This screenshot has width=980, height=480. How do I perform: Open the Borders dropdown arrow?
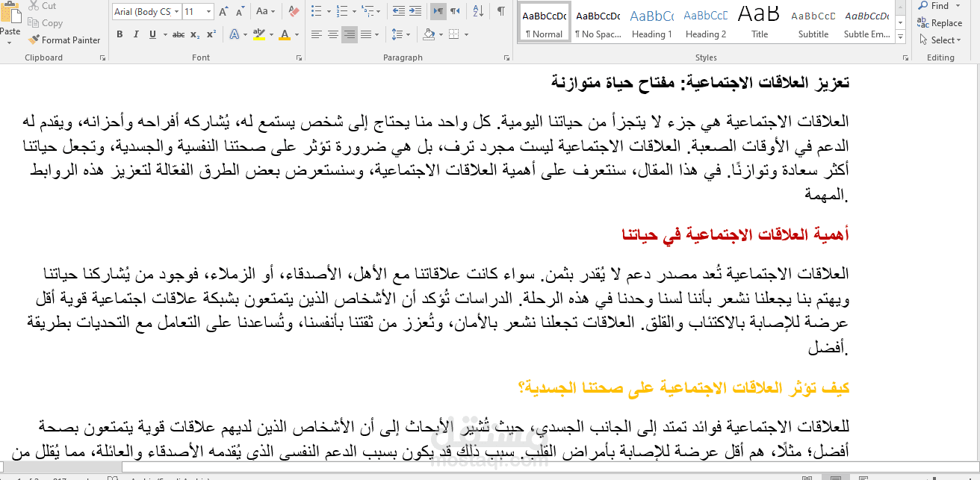465,34
